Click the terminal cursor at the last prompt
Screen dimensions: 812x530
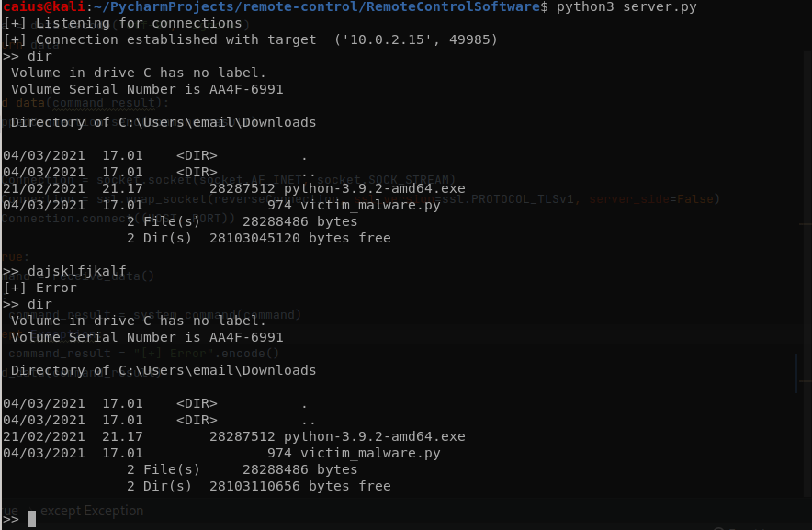coord(31,520)
